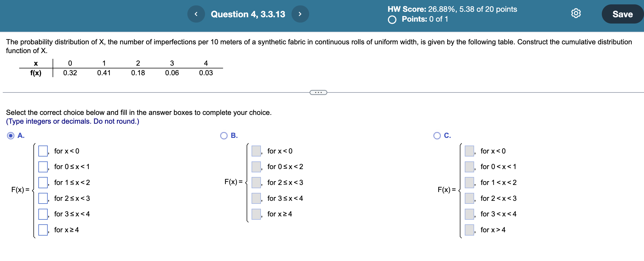Image resolution: width=644 pixels, height=261 pixels.
Task: Open the settings gear icon
Action: [576, 13]
